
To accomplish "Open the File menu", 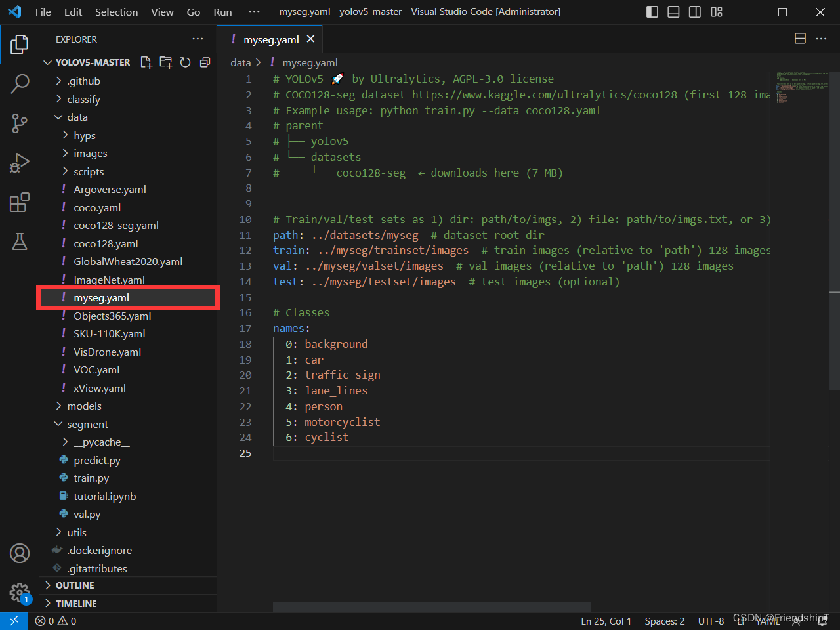I will pos(43,12).
